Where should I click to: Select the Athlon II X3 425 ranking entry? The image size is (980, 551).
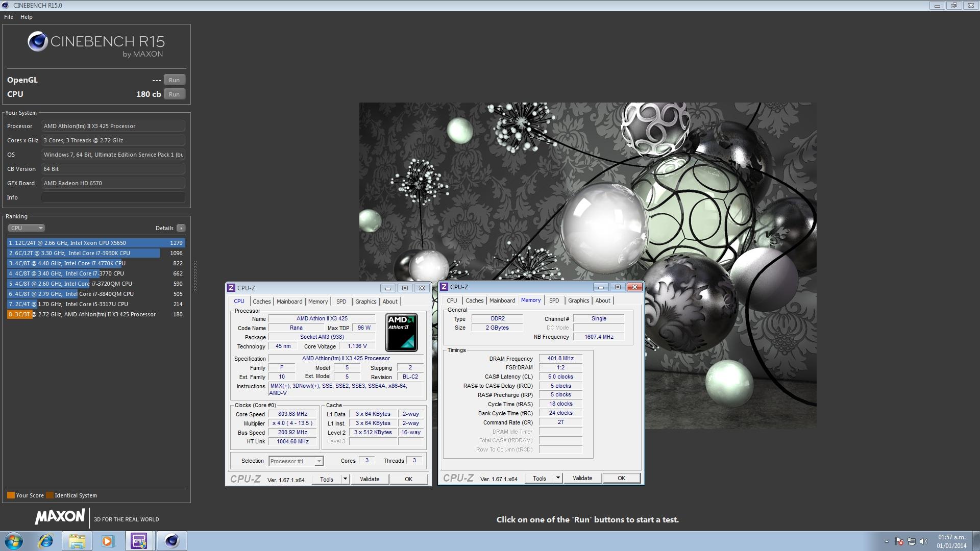coord(96,314)
